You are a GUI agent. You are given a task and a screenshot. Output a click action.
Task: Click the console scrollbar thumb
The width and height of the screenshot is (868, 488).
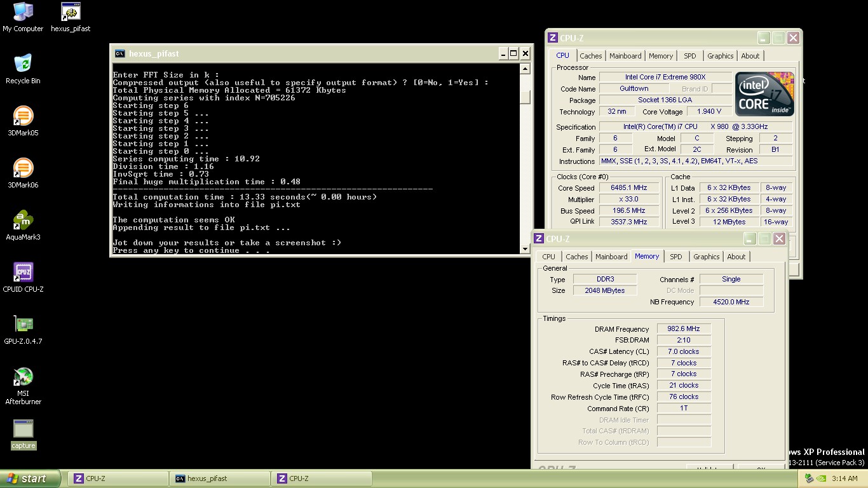point(525,97)
